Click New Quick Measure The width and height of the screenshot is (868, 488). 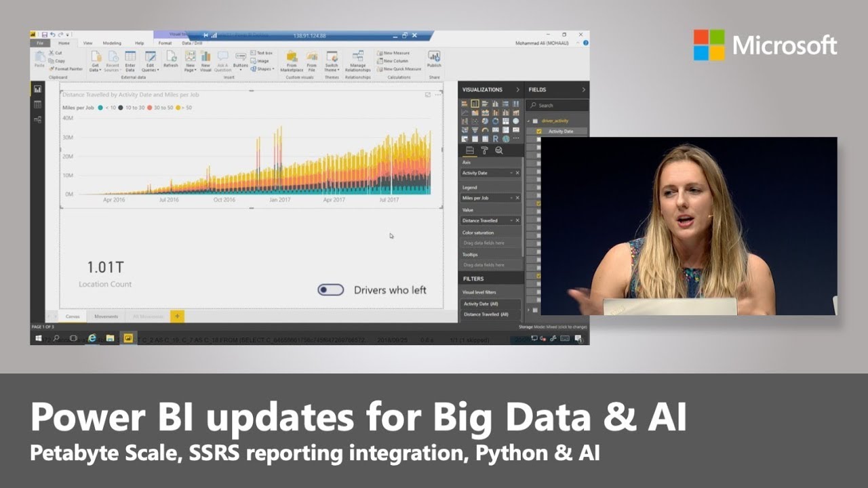point(399,68)
